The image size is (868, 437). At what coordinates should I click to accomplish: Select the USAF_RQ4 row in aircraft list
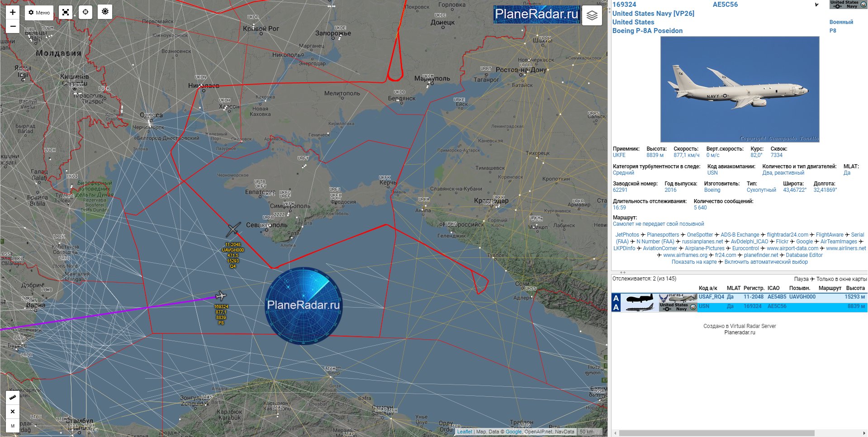[740, 298]
